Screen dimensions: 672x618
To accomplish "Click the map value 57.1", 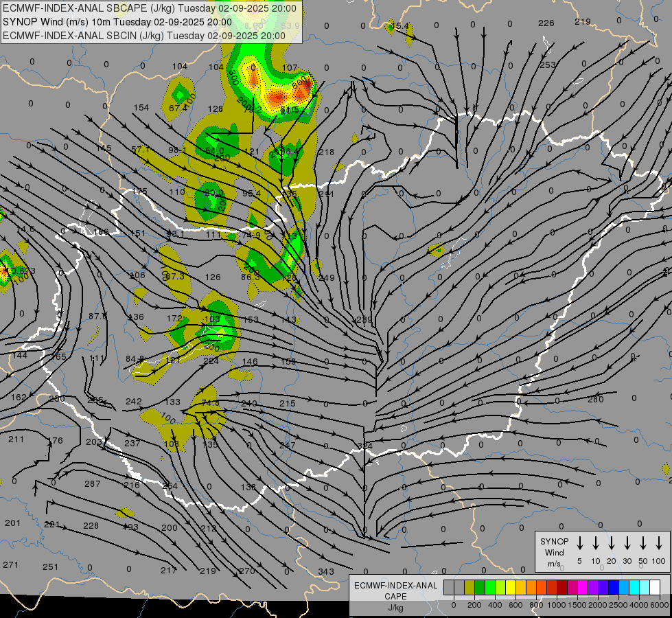I will pyautogui.click(x=140, y=150).
